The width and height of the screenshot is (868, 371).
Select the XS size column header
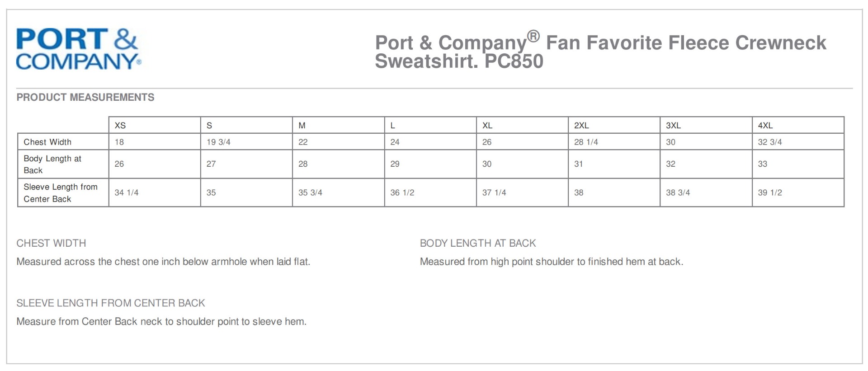coord(120,125)
